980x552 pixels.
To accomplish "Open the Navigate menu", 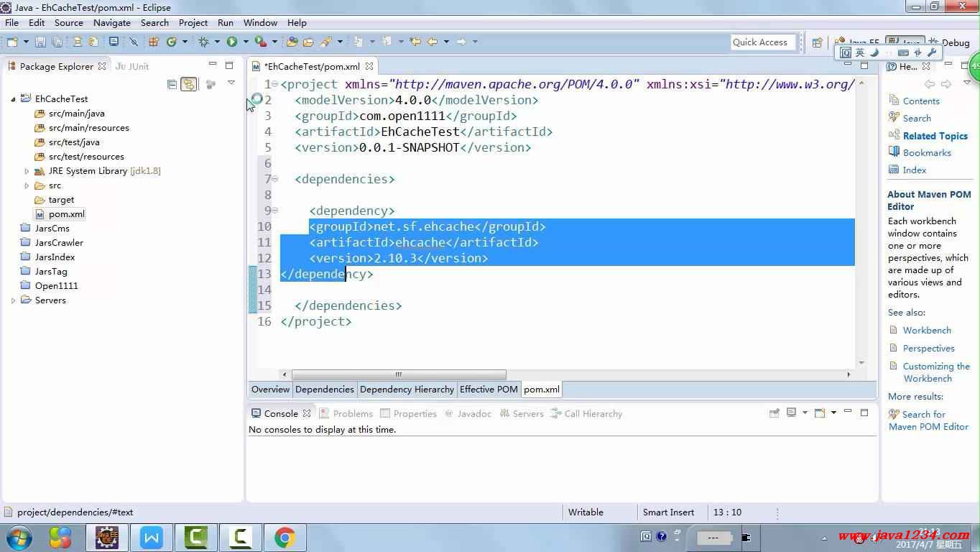I will (x=112, y=22).
